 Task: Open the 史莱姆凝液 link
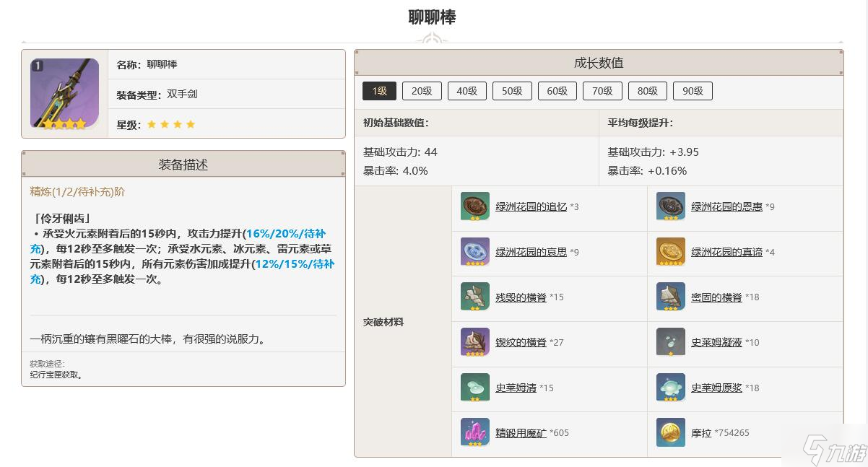click(x=716, y=342)
